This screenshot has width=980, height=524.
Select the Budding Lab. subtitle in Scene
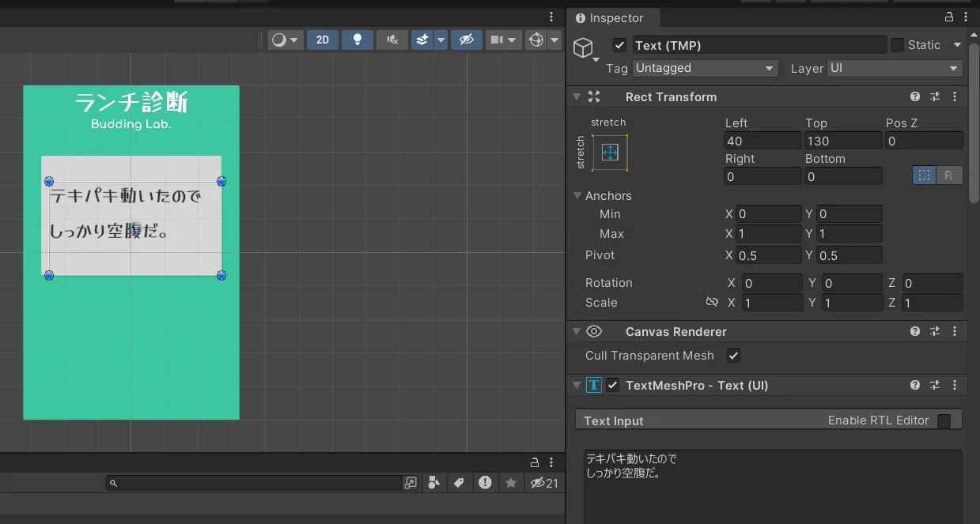click(x=131, y=124)
